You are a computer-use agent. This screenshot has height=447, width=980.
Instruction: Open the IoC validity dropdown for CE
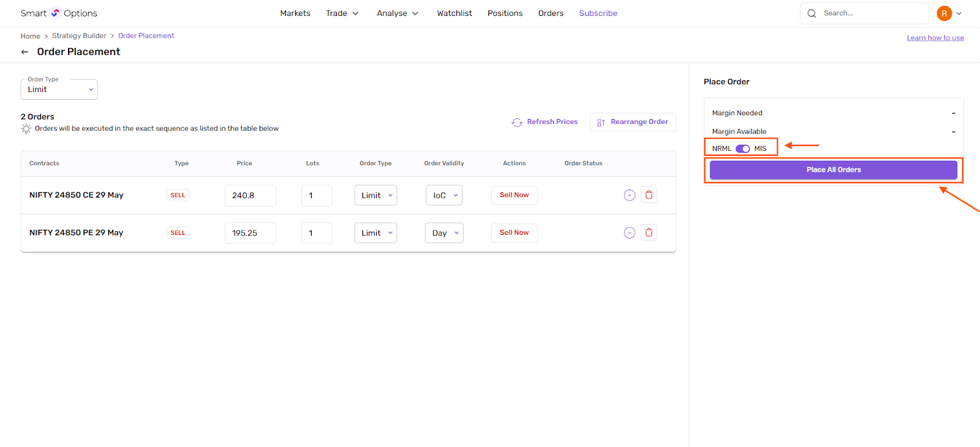click(x=444, y=196)
